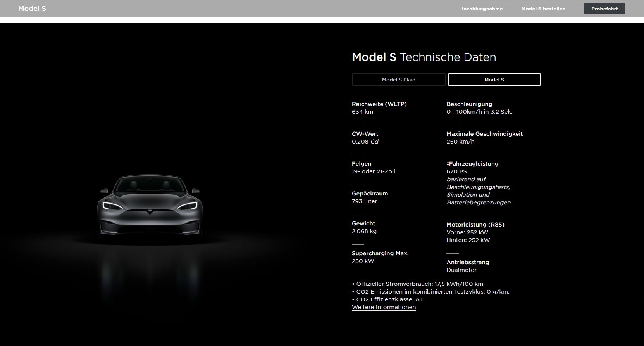
Task: Open the Weitere Informationen link
Action: [384, 307]
